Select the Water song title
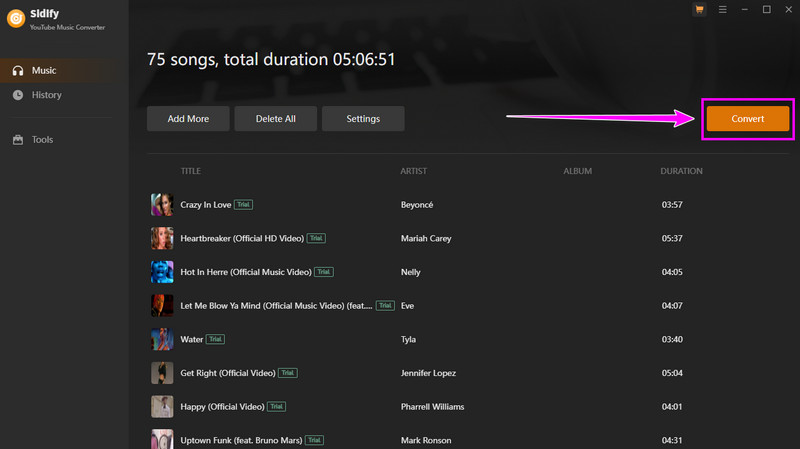Image resolution: width=800 pixels, height=449 pixels. point(192,339)
